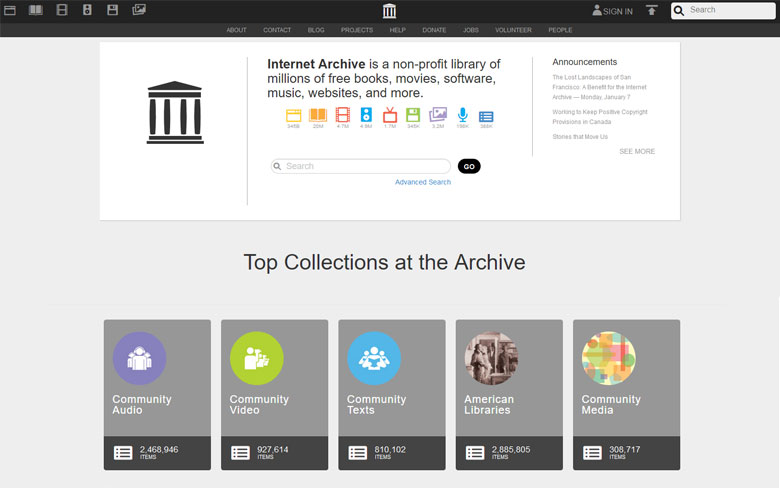This screenshot has width=780, height=488.
Task: Select the red TV icon under the headline
Action: click(390, 115)
